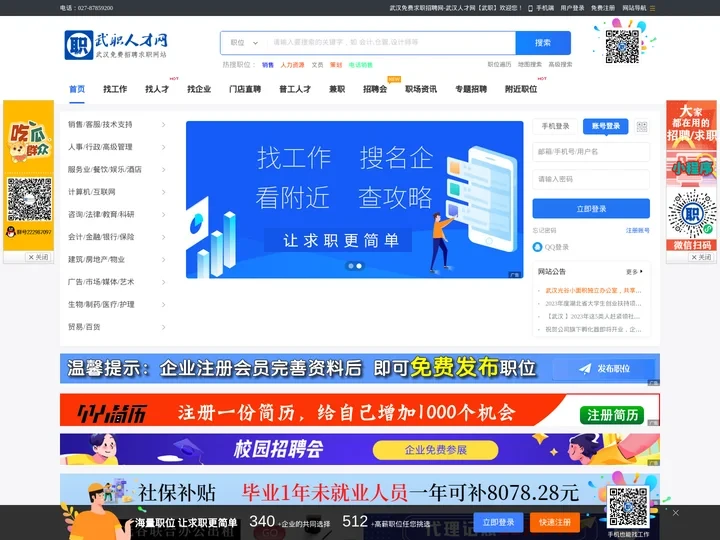This screenshot has height=540, width=720.
Task: Click the top-right header QR code
Action: coord(622,46)
